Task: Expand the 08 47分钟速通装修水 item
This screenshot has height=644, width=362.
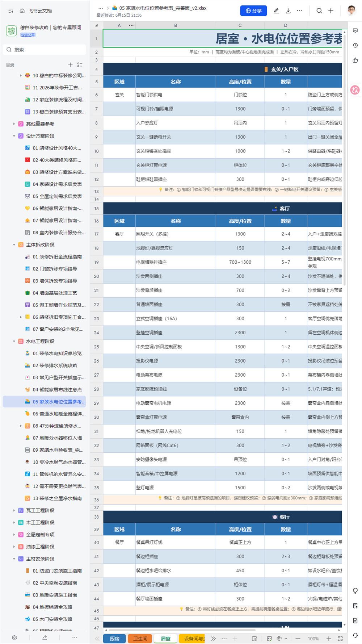Action: click(21, 426)
